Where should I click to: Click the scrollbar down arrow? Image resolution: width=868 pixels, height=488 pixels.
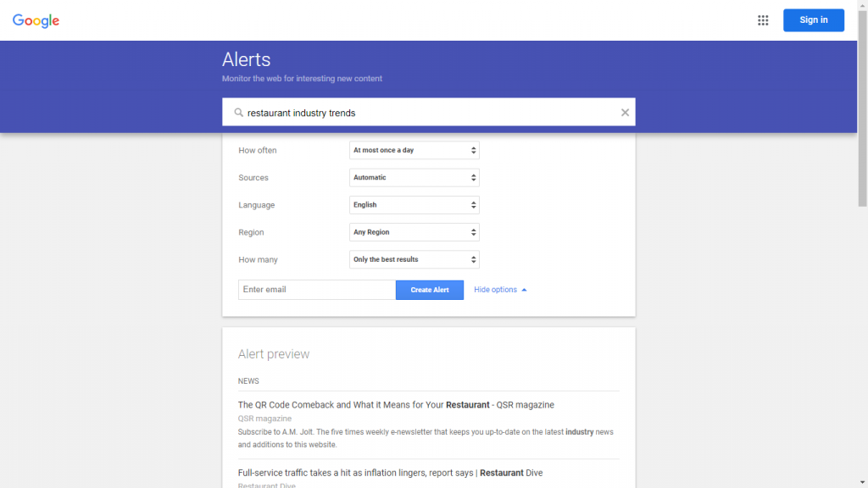pos(862,483)
